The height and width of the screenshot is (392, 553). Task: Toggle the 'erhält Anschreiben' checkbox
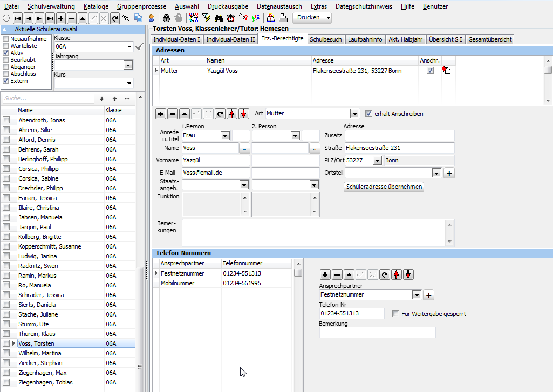368,114
